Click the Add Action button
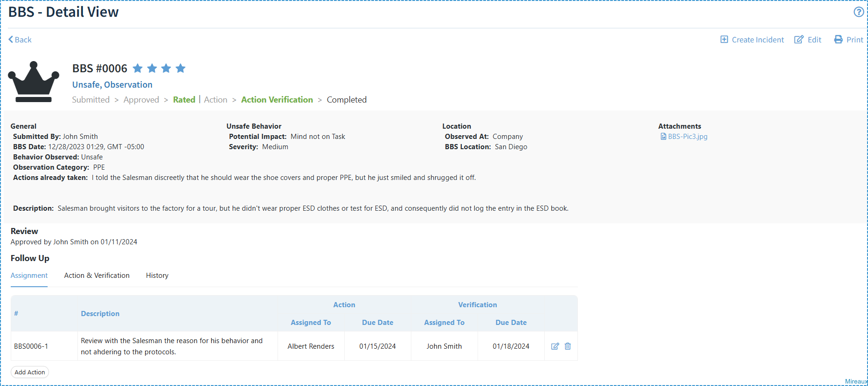Viewport: 868px width, 386px height. pos(30,372)
